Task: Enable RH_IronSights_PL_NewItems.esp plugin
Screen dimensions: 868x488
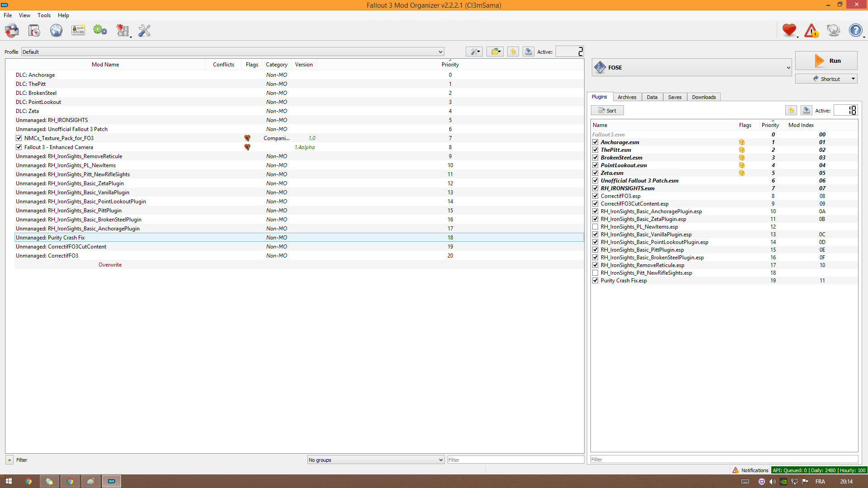Action: (x=595, y=227)
